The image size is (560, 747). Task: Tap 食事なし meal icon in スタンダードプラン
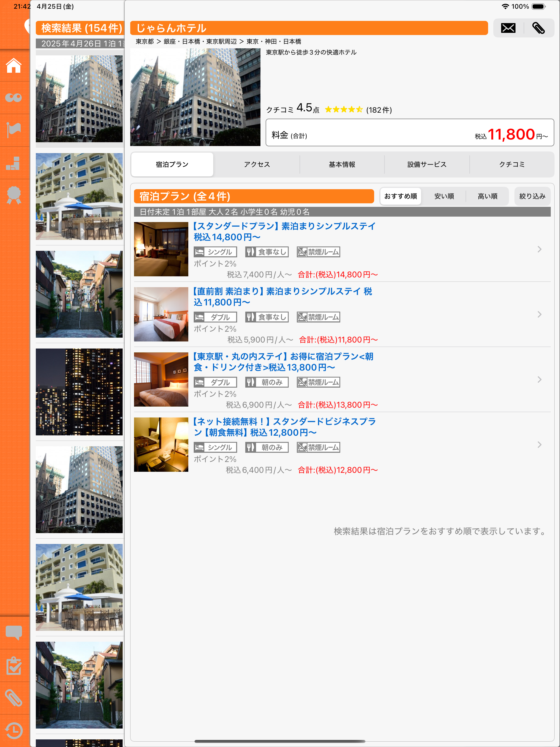(267, 252)
